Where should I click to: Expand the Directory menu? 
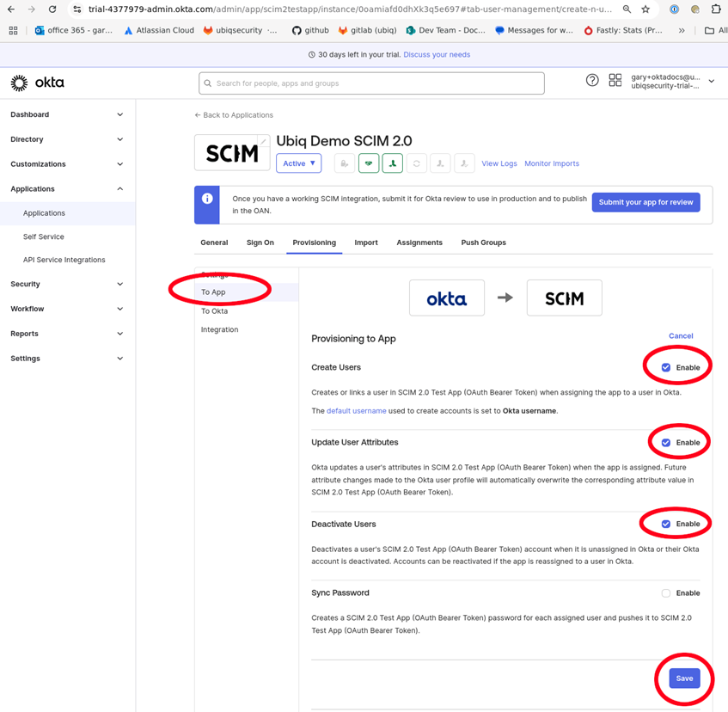click(67, 139)
